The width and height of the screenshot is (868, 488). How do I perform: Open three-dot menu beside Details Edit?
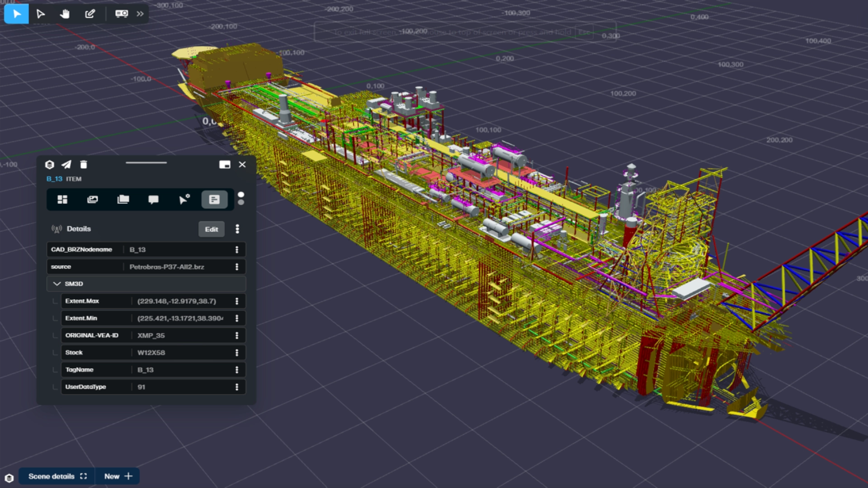(x=237, y=229)
